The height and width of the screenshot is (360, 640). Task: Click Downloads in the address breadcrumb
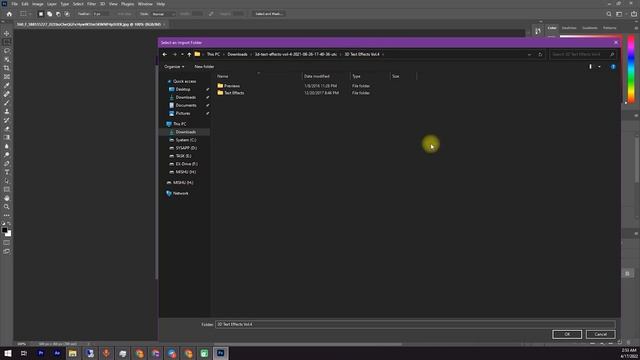click(x=237, y=54)
